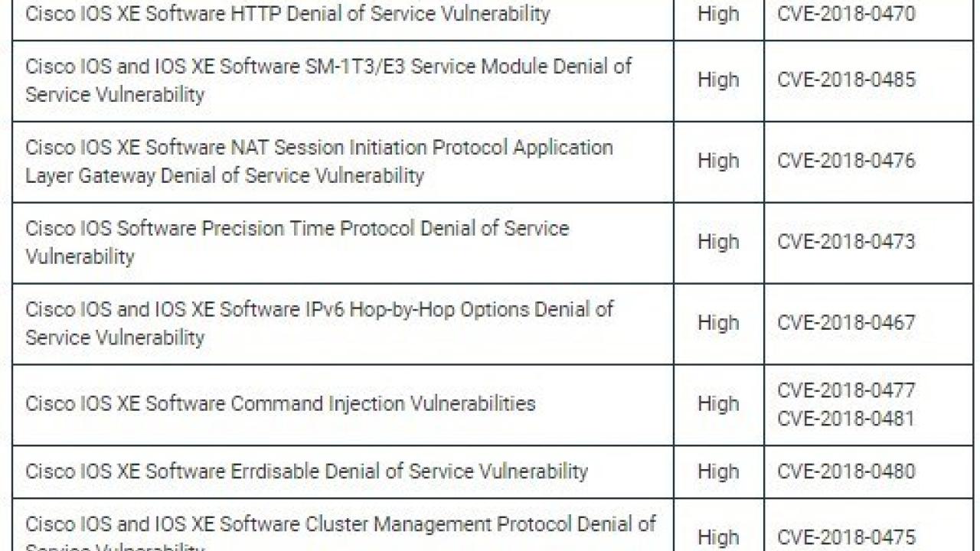980x551 pixels.
Task: Click High severity cell for Command Injection row
Action: 718,404
